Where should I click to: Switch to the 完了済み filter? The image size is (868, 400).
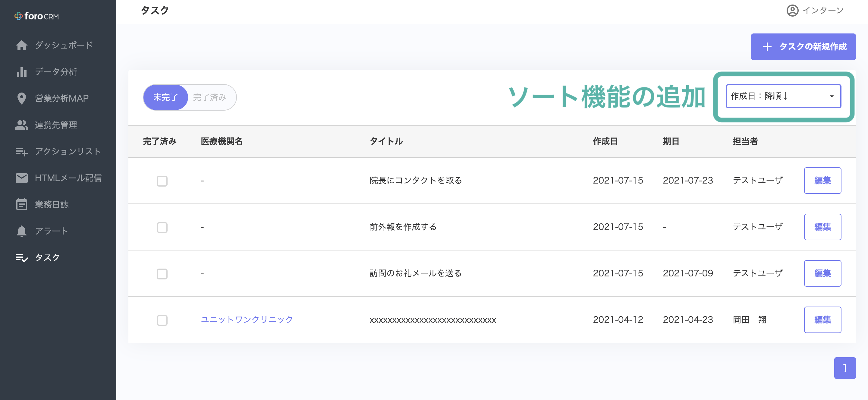(209, 97)
